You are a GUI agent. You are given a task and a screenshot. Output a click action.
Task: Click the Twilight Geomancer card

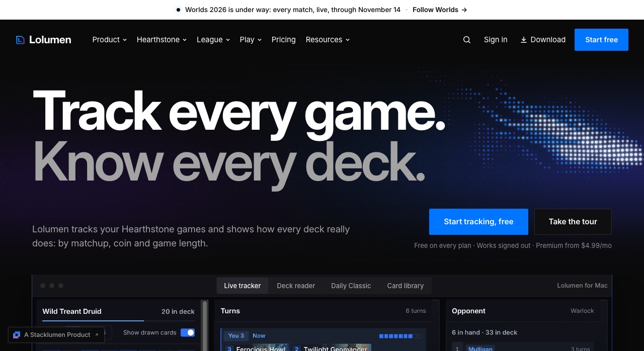331,347
